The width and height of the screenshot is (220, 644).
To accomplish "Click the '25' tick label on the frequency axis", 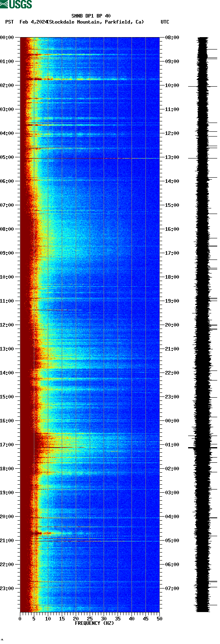I will (x=90, y=619).
